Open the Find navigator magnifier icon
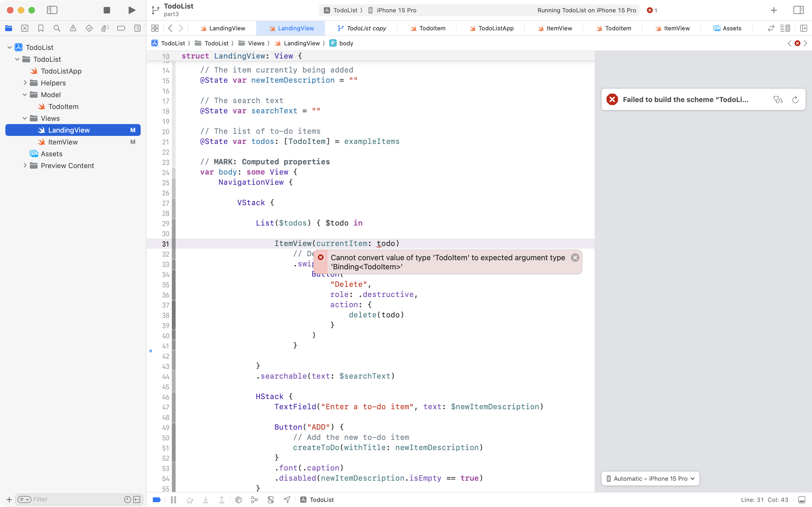Image resolution: width=812 pixels, height=507 pixels. click(x=57, y=28)
